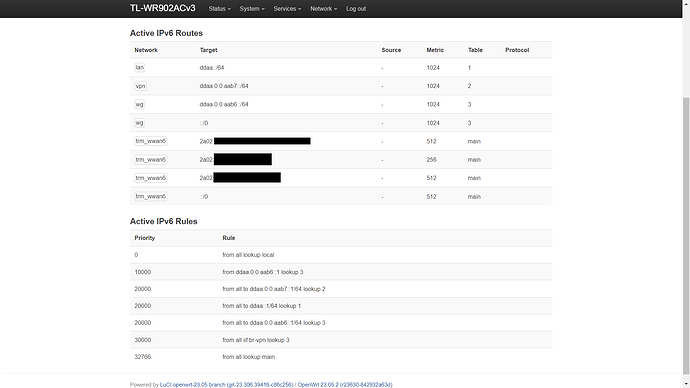Click the TL-WR902ACv3 hostname title
The image size is (690, 388).
coord(162,8)
